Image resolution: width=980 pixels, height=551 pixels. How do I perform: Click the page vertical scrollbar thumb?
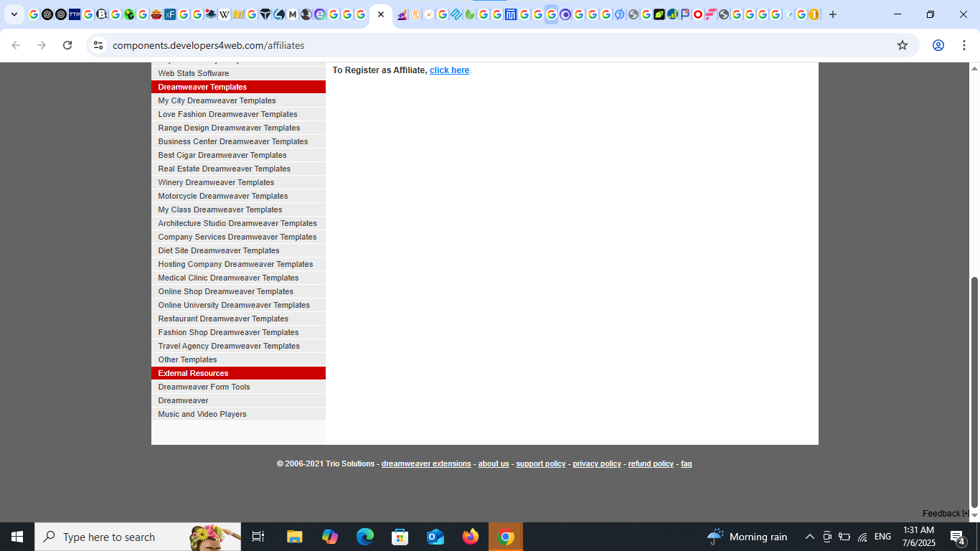pos(974,392)
